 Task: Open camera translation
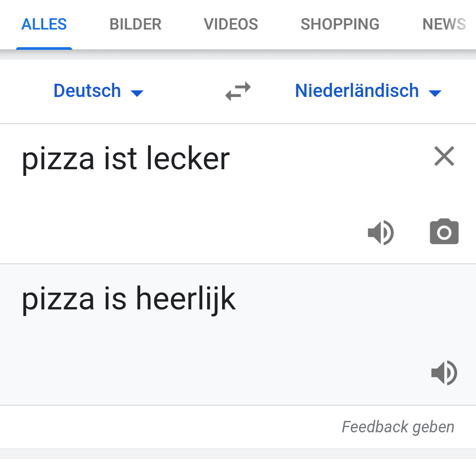coord(444,232)
